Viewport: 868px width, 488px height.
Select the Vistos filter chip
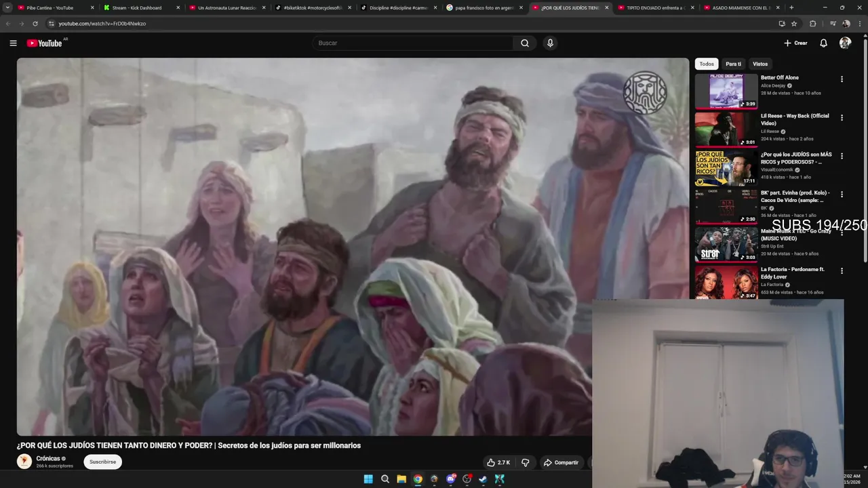coord(760,64)
